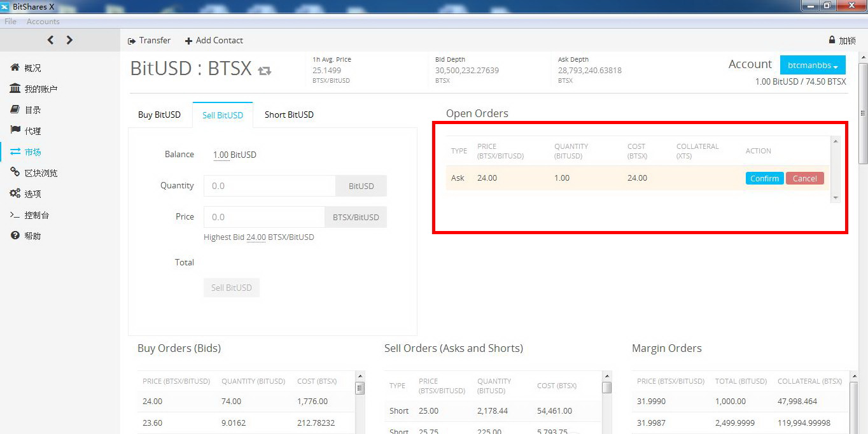The width and height of the screenshot is (868, 434).
Task: Switch to the Buy BitUSD tab
Action: point(159,115)
